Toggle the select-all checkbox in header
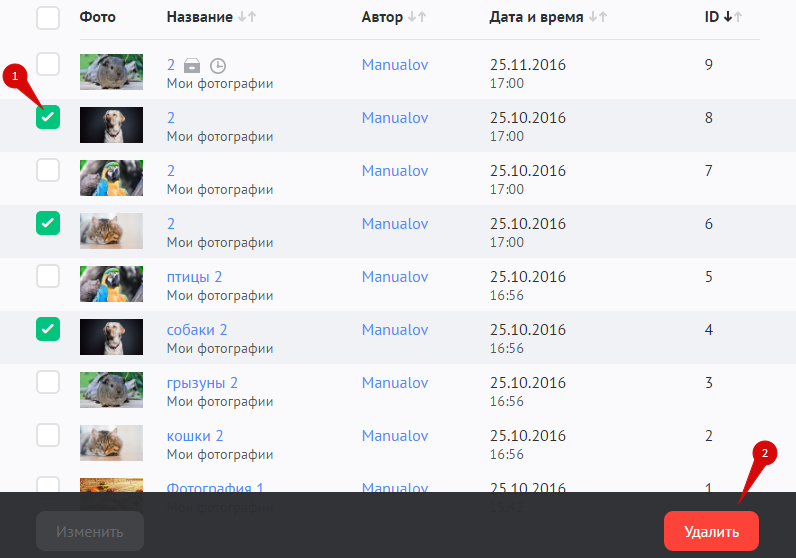The width and height of the screenshot is (796, 558). [x=48, y=18]
